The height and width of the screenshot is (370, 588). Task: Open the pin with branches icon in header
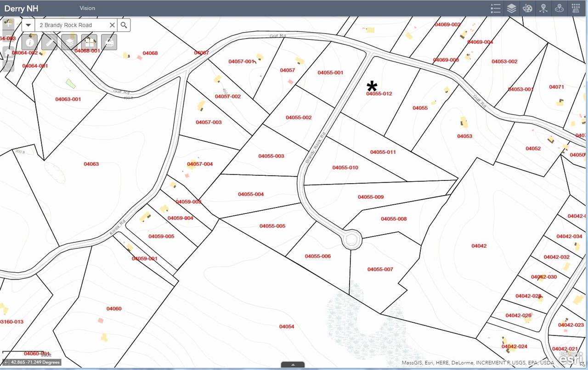543,8
